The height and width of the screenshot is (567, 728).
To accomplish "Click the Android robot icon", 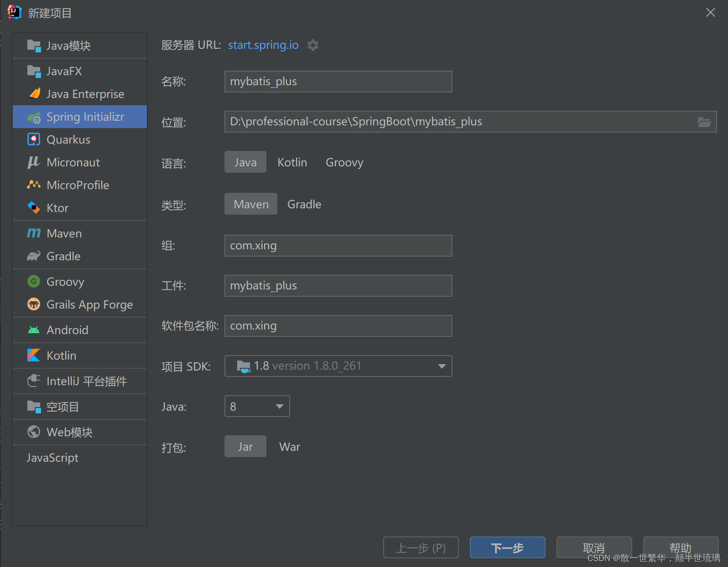I will (34, 330).
